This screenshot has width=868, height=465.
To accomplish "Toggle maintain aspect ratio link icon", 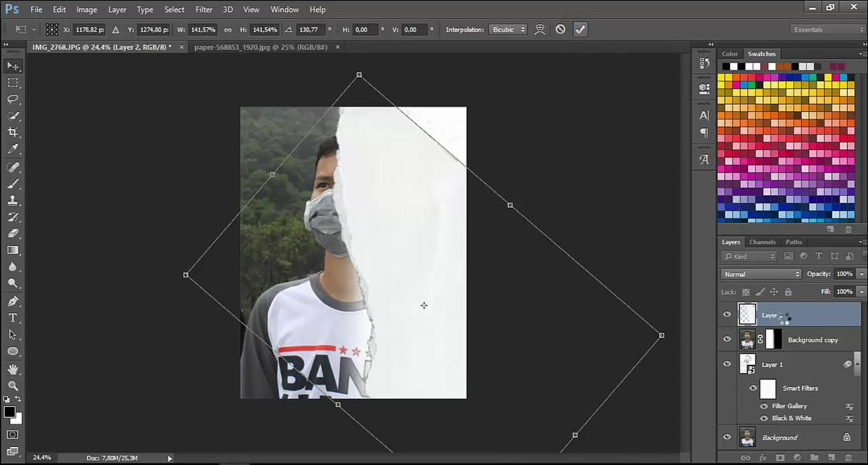I will pos(228,29).
